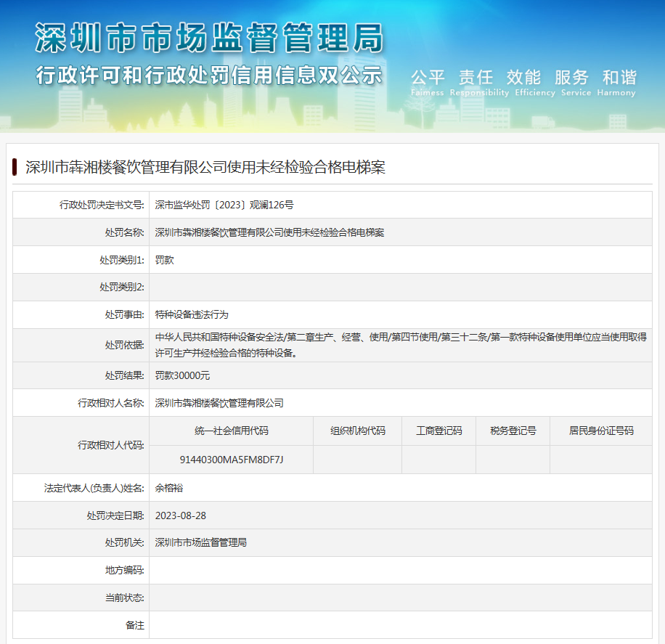Click the legal basis text 中华人民共和国特种设备安全法
Image resolution: width=665 pixels, height=644 pixels.
pos(219,338)
